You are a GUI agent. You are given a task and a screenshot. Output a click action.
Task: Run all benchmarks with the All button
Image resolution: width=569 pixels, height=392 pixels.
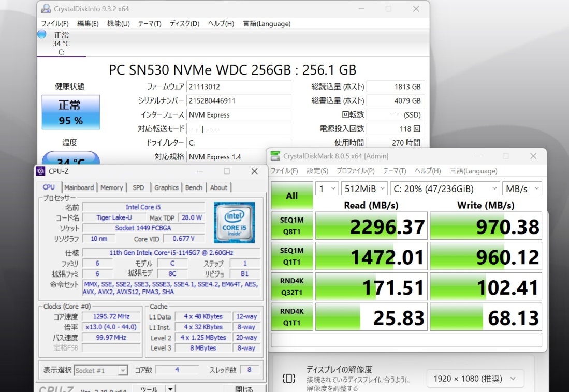tap(292, 196)
